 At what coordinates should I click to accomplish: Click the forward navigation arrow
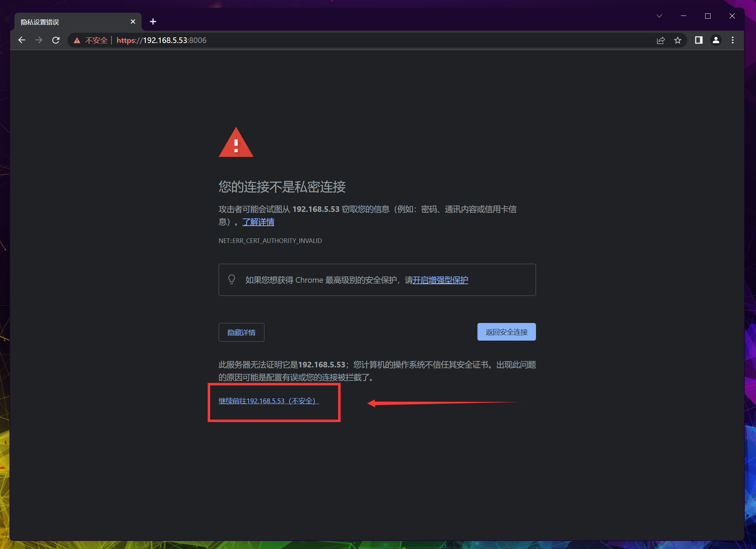click(39, 40)
